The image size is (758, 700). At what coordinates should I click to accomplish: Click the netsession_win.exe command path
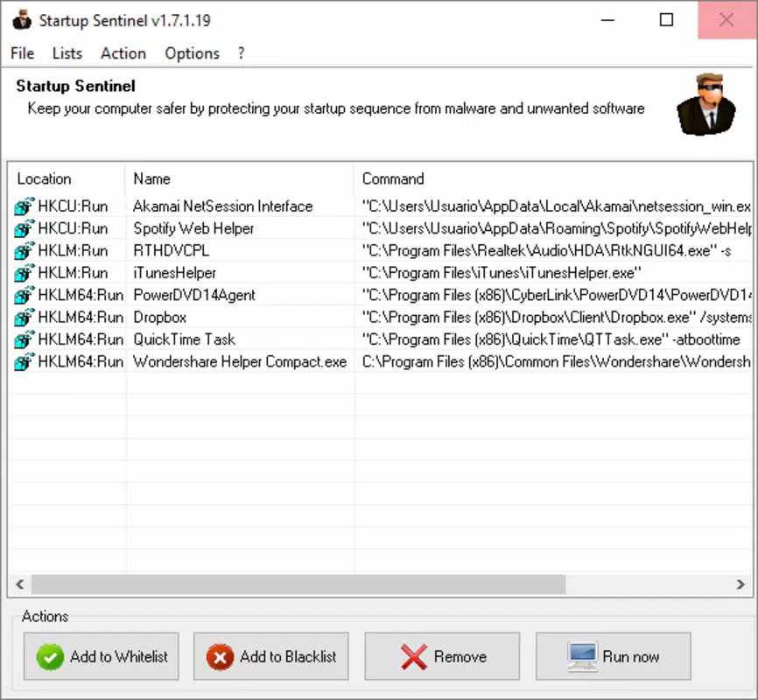[557, 206]
